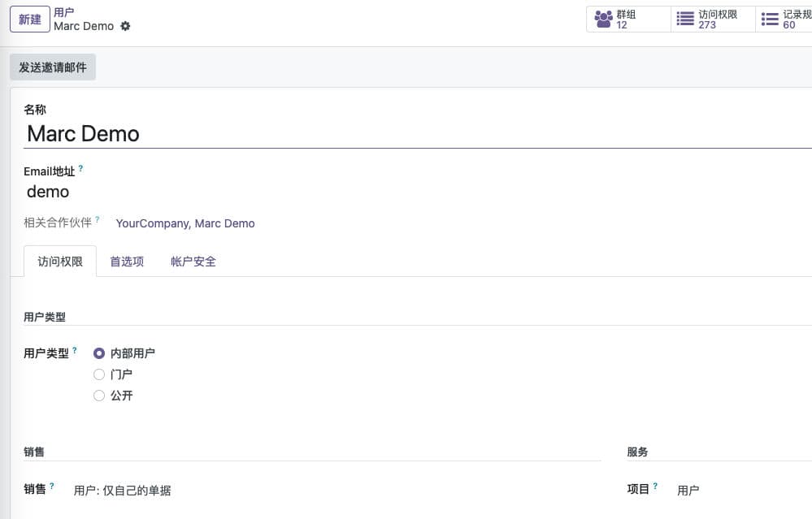
Task: Open the 相关合作伙伴 YourCompany, Marc Demo field
Action: (185, 223)
